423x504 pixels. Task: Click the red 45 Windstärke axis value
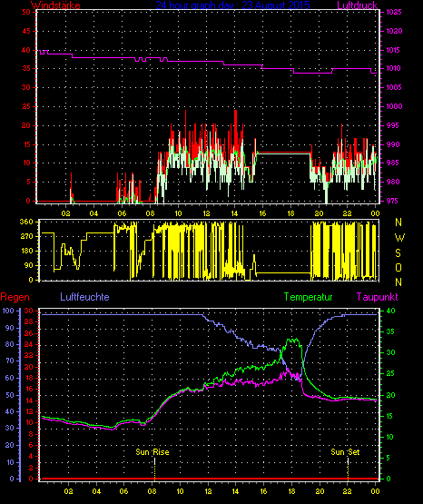coord(26,31)
